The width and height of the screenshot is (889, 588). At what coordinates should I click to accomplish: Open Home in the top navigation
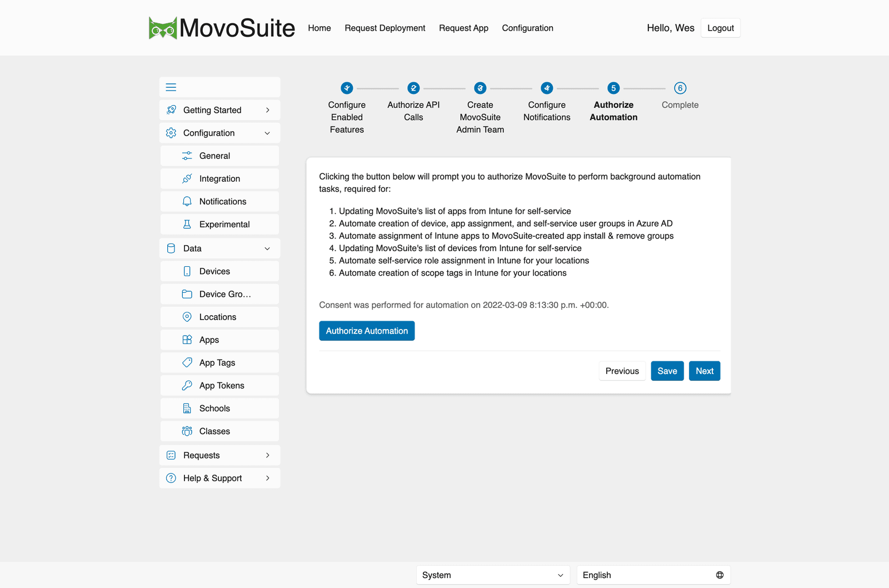pos(319,28)
